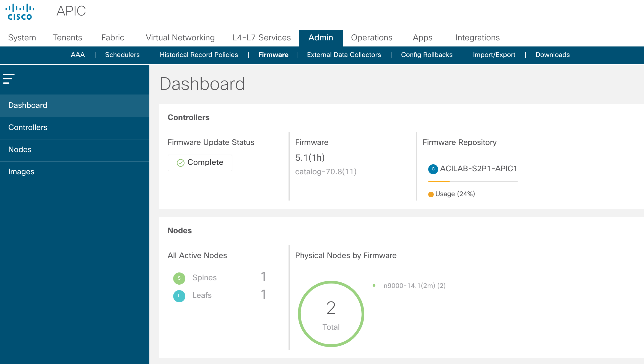Open the Downloads submenu
The height and width of the screenshot is (364, 644).
pos(553,55)
